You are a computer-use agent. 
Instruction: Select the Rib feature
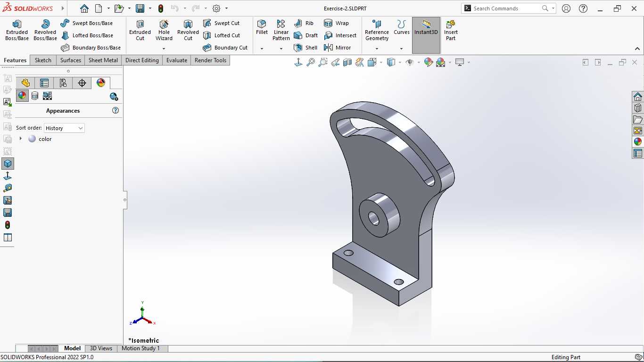click(304, 23)
